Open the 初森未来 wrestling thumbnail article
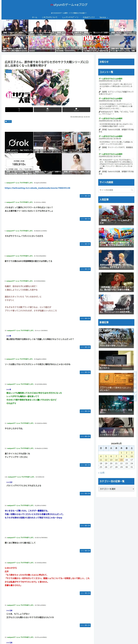Viewport: 138px width, 644px height. (x=48, y=143)
